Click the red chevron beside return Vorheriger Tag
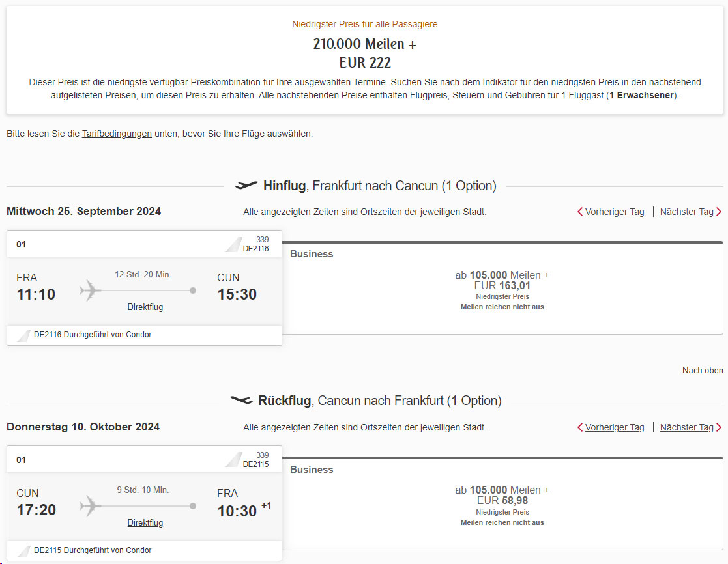Viewport: 728px width, 564px height. (579, 427)
